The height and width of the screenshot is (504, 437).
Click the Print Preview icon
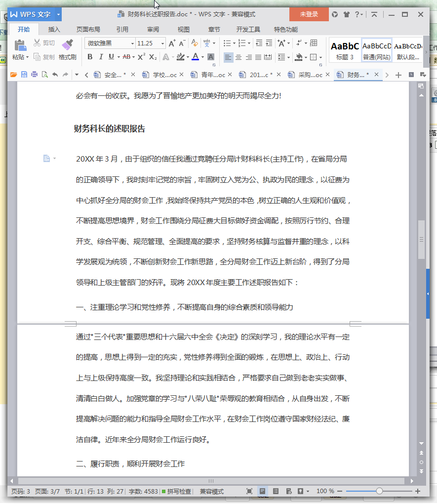[x=44, y=75]
